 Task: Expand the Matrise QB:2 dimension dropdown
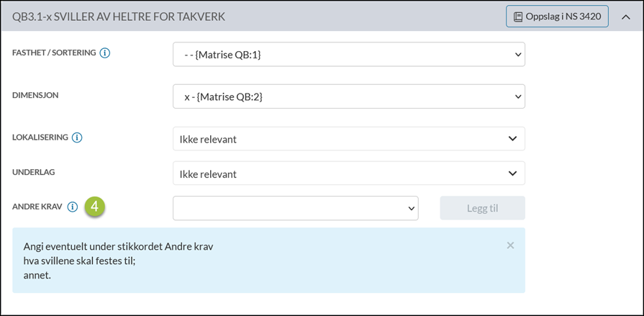[x=348, y=96]
